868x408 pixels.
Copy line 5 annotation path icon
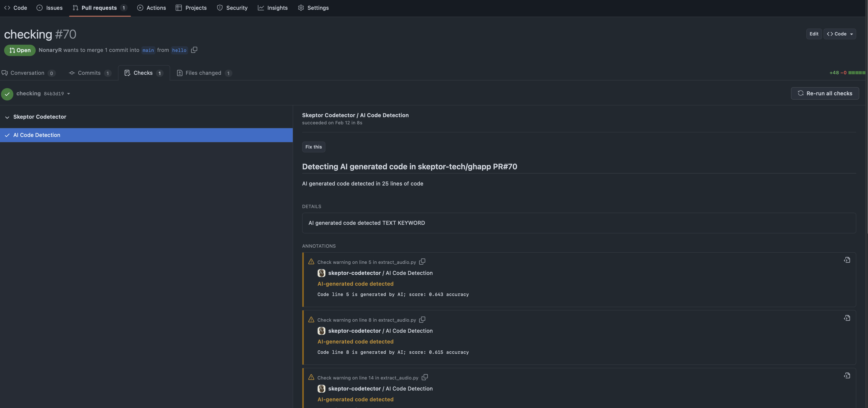pyautogui.click(x=422, y=262)
